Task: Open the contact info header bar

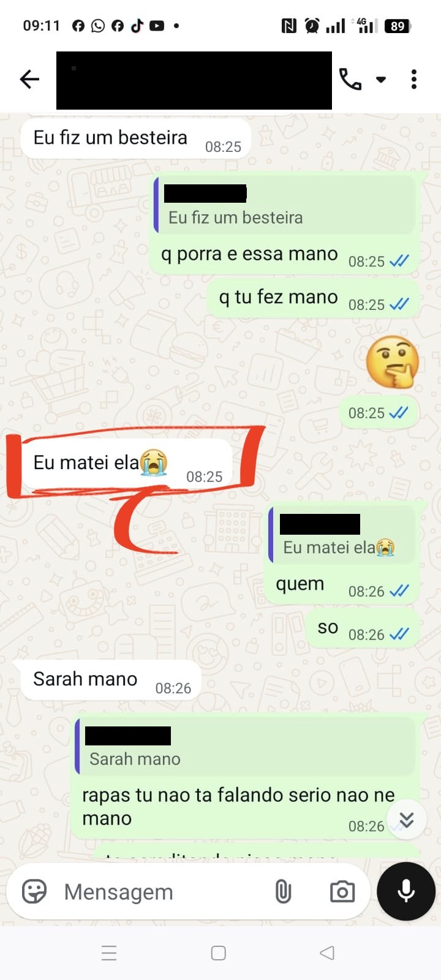Action: click(194, 80)
